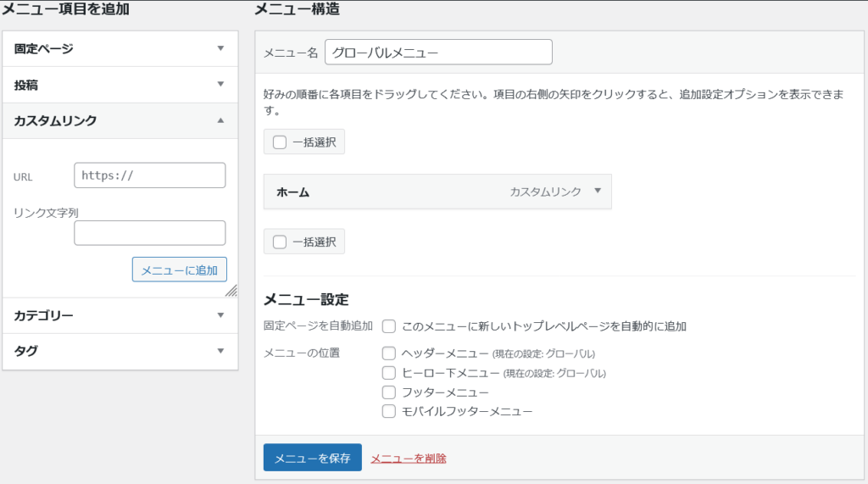The height and width of the screenshot is (484, 868).
Task: Click the resize handle below メニューに追加
Action: coord(231,291)
